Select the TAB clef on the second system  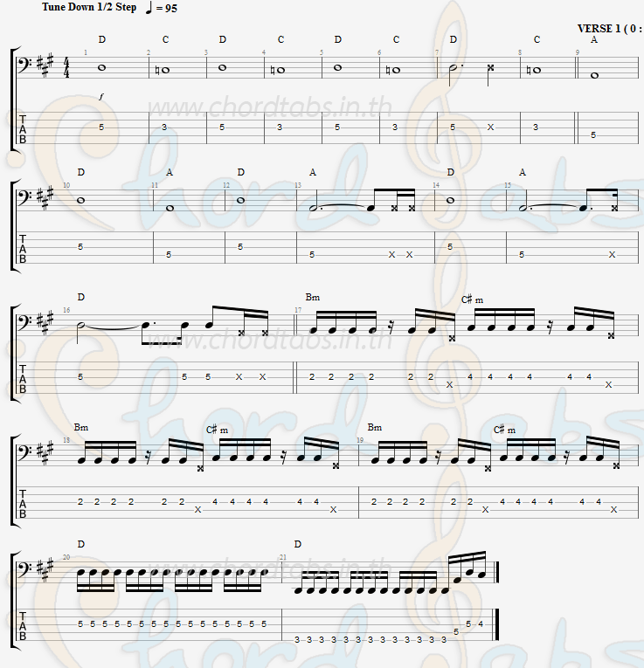23,249
